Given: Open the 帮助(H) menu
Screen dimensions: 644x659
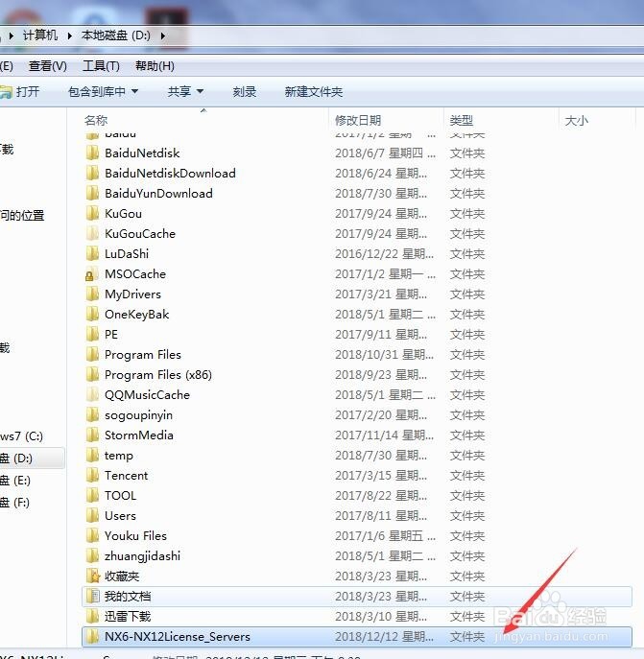Looking at the screenshot, I should (155, 66).
